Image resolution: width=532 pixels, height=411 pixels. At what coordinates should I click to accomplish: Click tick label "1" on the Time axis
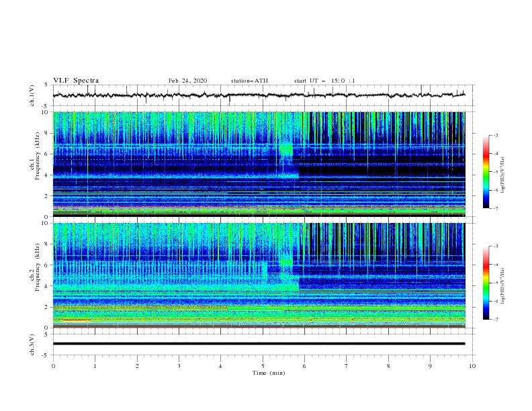pyautogui.click(x=95, y=366)
